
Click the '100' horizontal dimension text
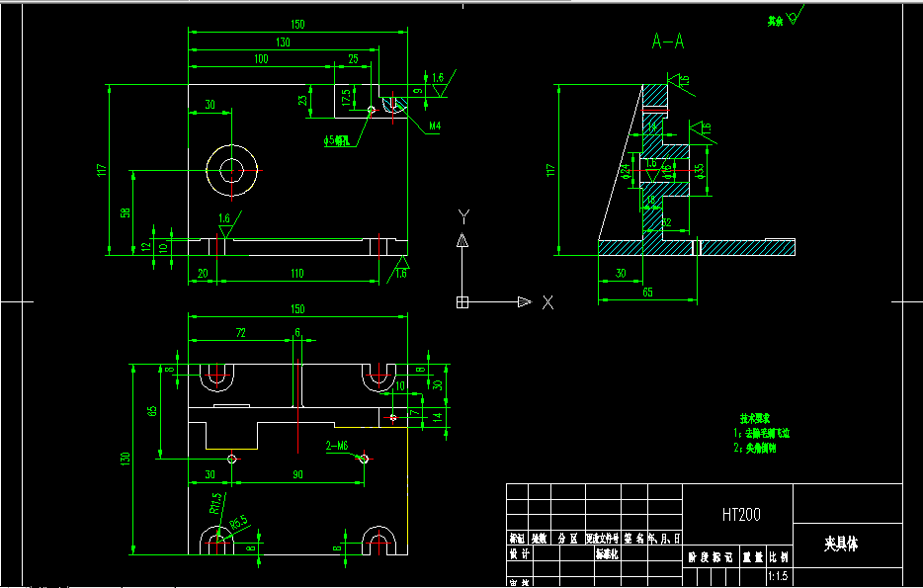coord(261,59)
